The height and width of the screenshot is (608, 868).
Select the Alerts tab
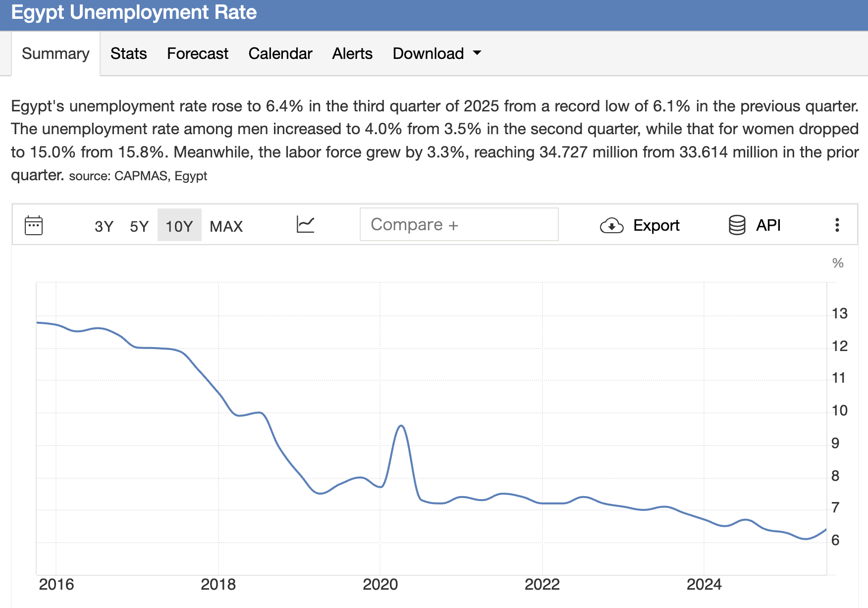(x=352, y=53)
